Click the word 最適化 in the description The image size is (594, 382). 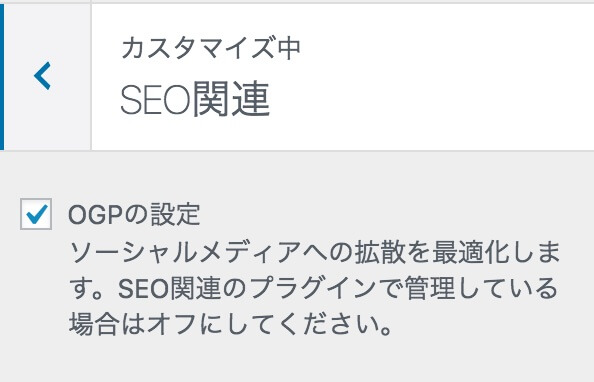471,252
